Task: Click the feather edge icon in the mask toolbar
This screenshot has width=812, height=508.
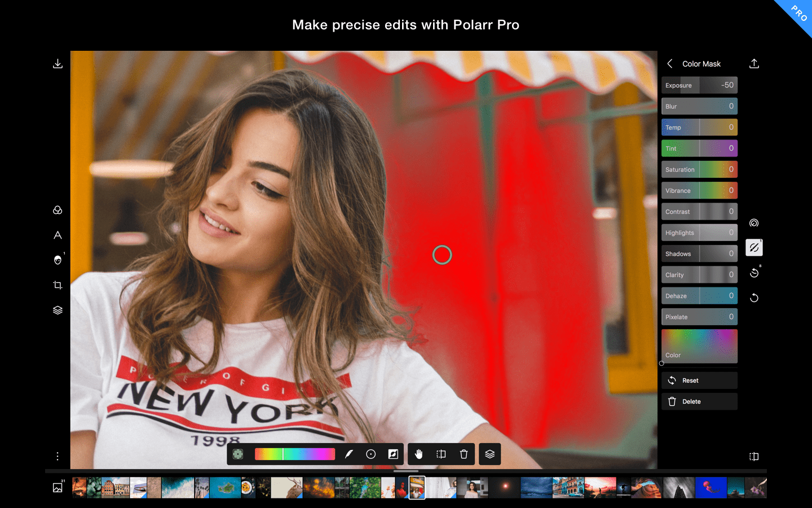Action: pyautogui.click(x=348, y=454)
